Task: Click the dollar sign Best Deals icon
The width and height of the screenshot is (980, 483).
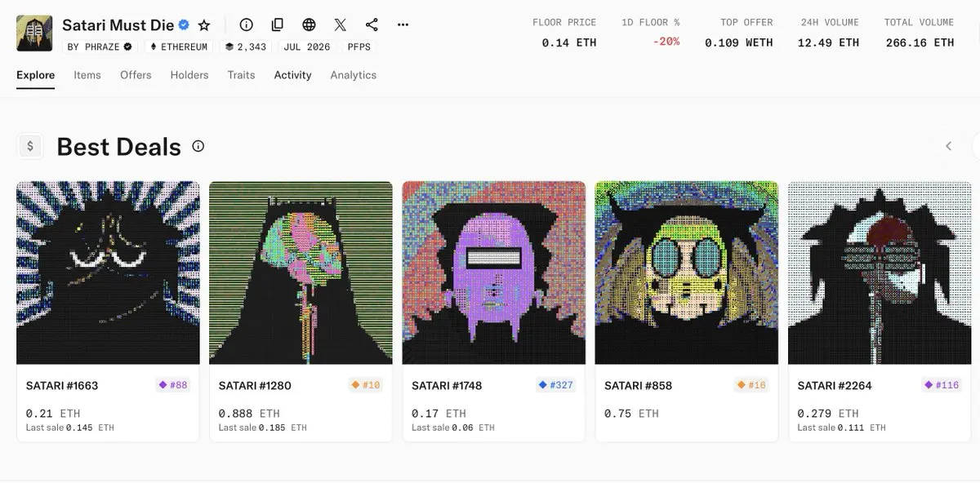Action: tap(30, 146)
